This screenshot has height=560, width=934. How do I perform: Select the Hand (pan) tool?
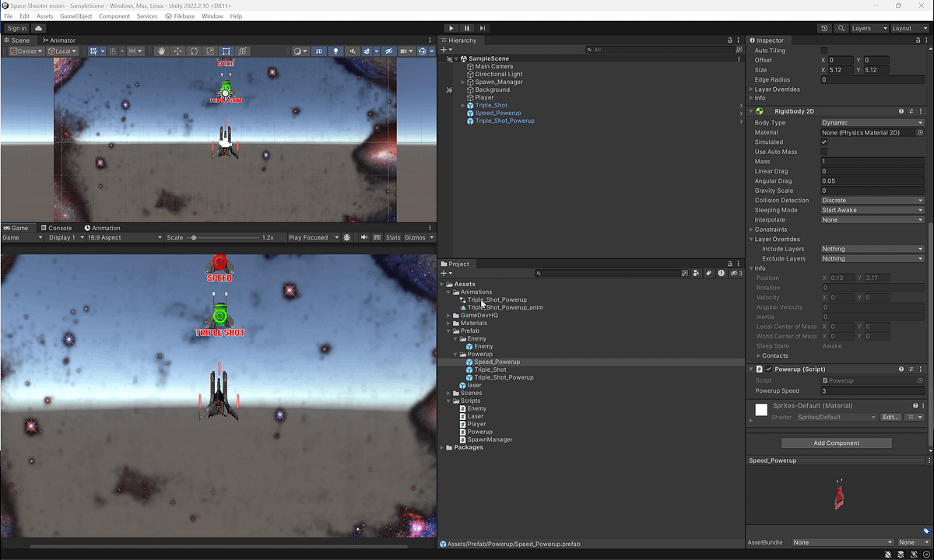click(160, 51)
